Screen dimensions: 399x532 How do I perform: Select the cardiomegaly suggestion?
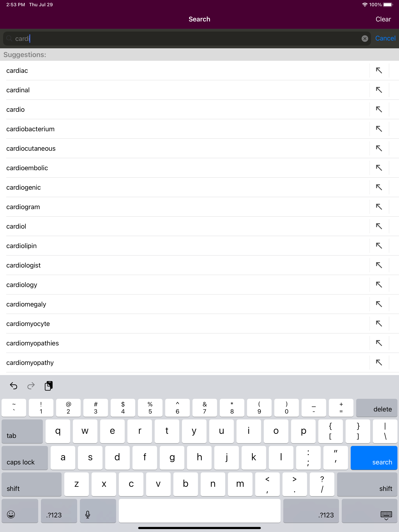[x=96, y=304]
